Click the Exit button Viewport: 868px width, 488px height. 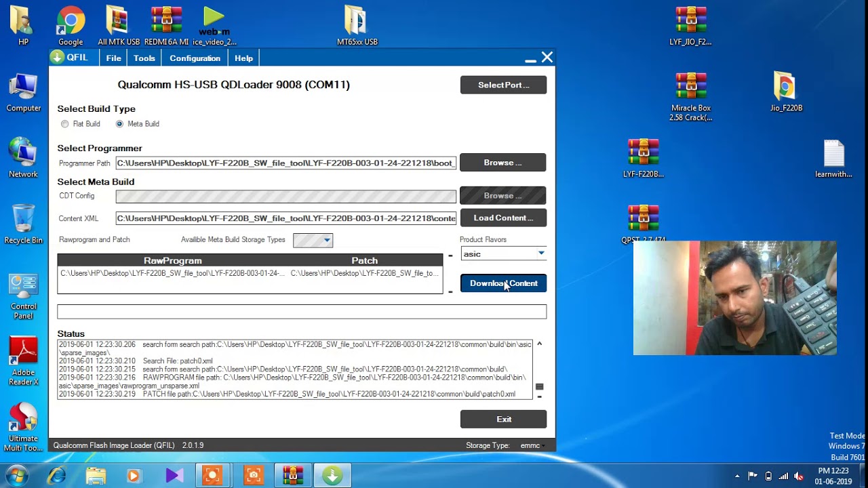[503, 419]
